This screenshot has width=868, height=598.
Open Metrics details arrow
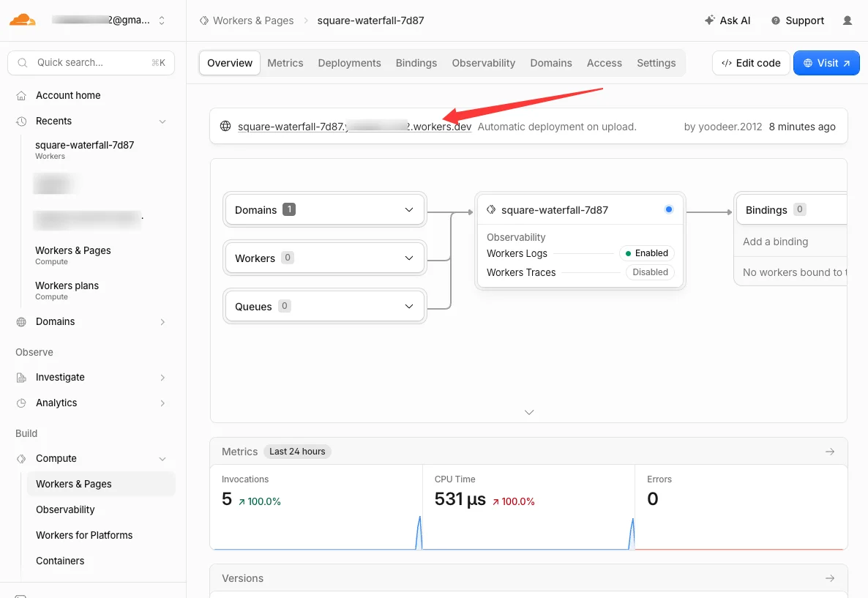830,452
